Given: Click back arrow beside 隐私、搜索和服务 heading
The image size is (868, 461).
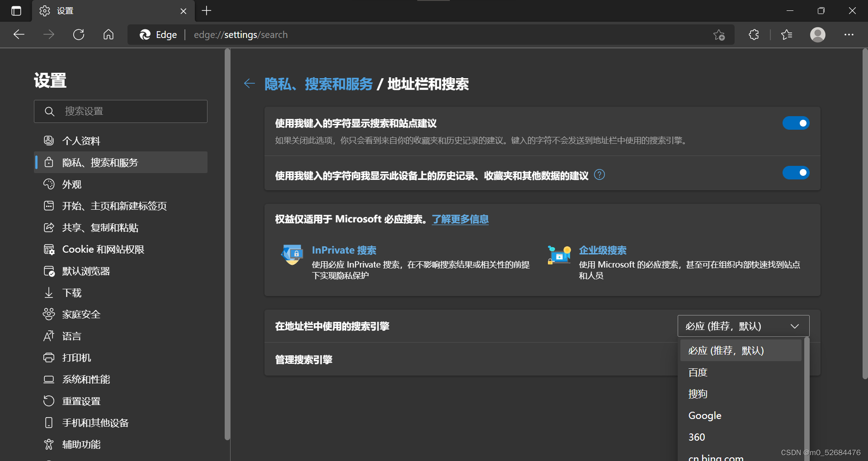Looking at the screenshot, I should pyautogui.click(x=250, y=84).
